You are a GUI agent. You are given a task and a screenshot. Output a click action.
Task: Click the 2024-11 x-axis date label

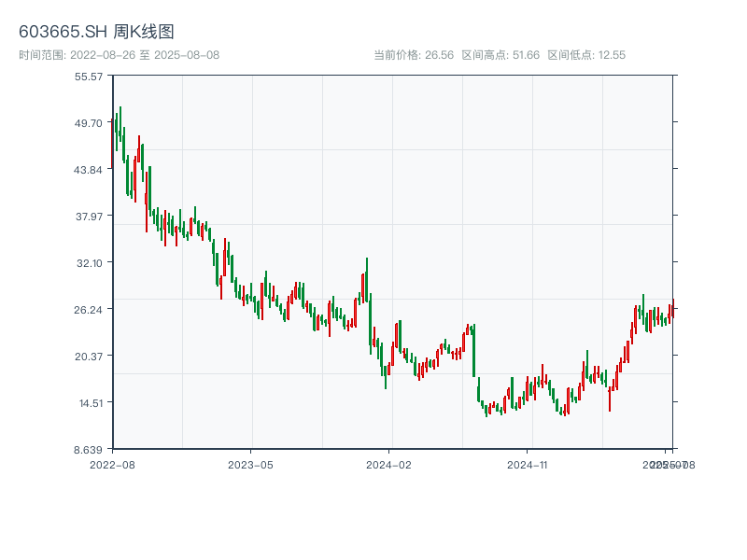pyautogui.click(x=528, y=464)
